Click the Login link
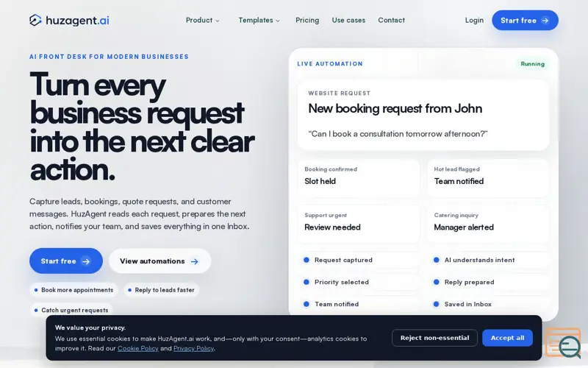The height and width of the screenshot is (368, 588). coord(474,21)
